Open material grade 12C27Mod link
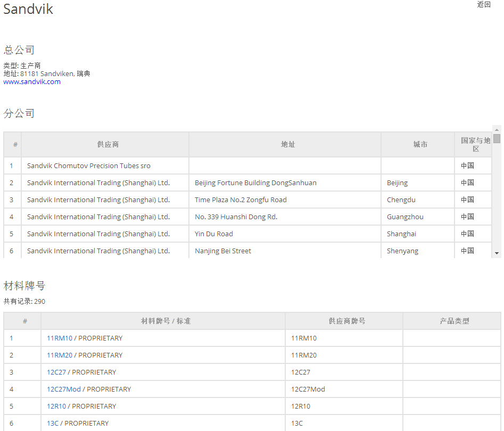 coord(64,389)
